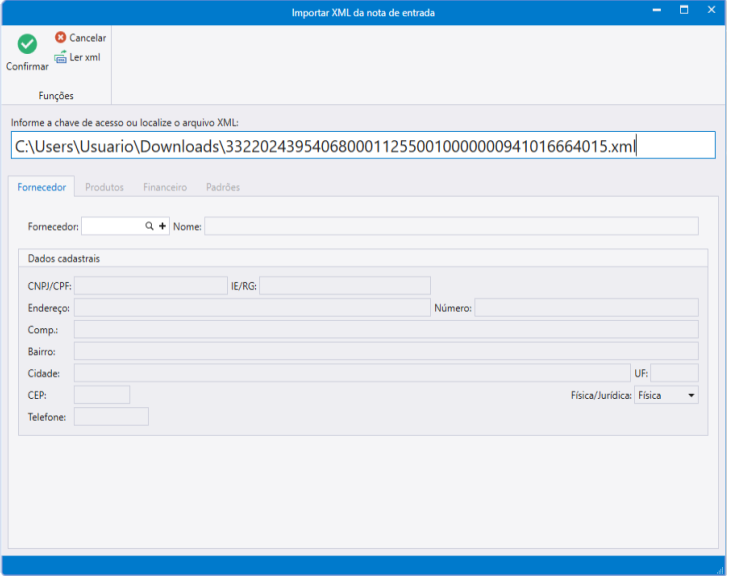
Task: Minimize the Importar XML window
Action: coord(656,10)
